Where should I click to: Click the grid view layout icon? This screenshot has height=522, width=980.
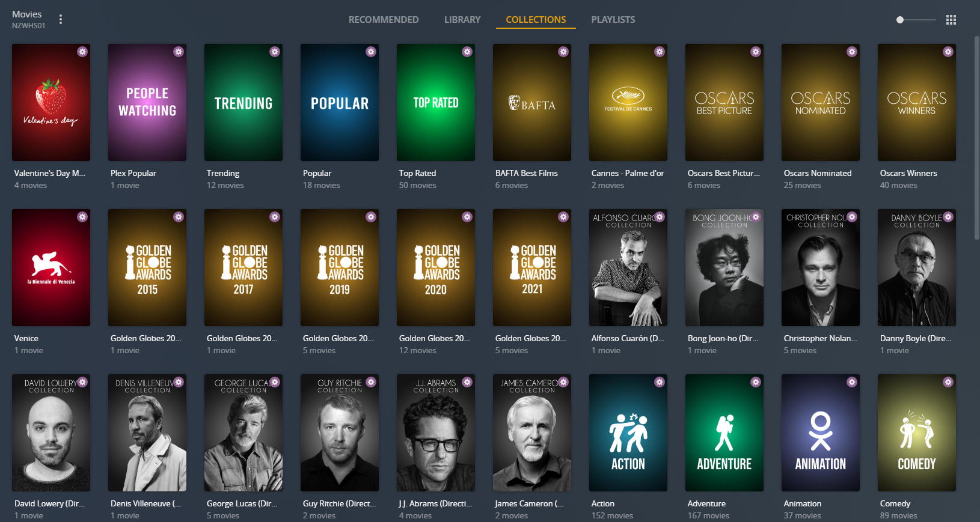(x=951, y=20)
